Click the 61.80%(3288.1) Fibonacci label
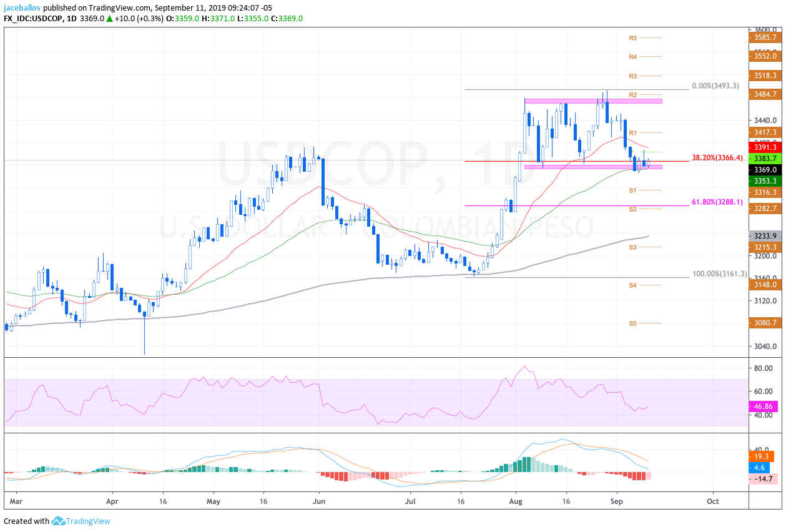This screenshot has height=532, width=786. [717, 202]
